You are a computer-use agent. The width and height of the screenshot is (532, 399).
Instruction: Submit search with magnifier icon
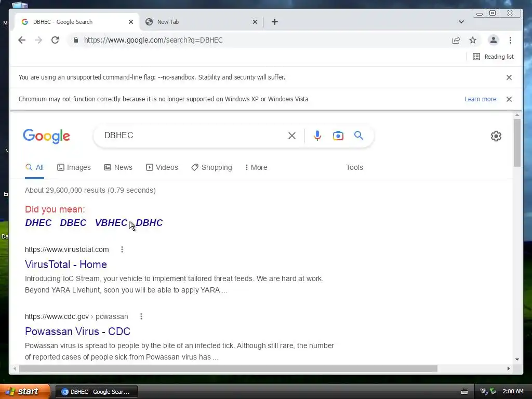pyautogui.click(x=358, y=136)
